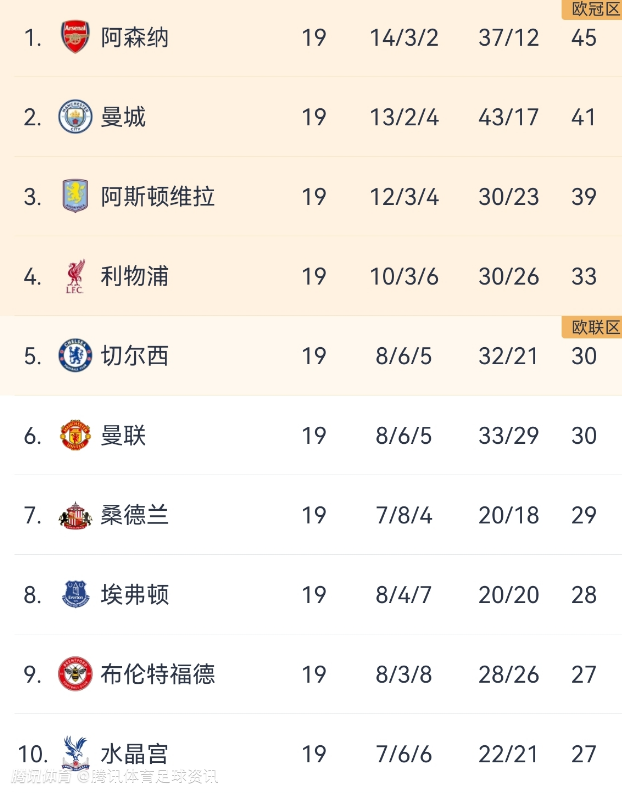Click the Manchester United crest icon

point(75,435)
